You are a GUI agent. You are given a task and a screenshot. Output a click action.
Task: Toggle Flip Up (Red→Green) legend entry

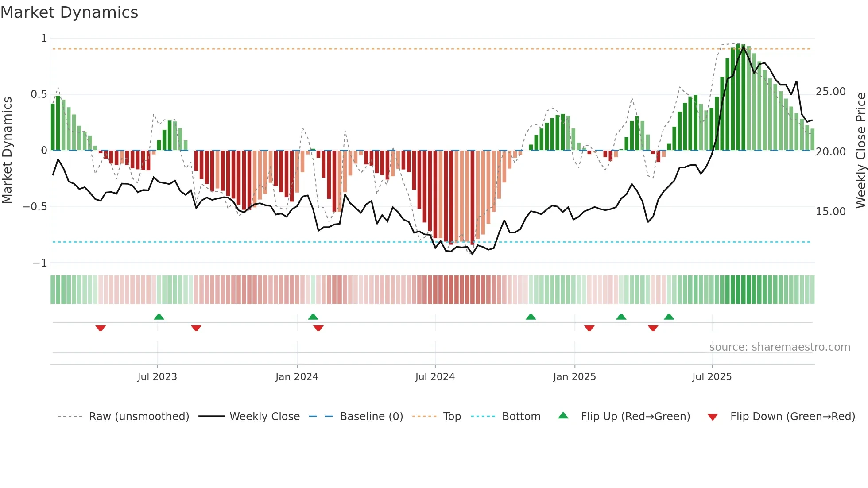[x=624, y=417]
